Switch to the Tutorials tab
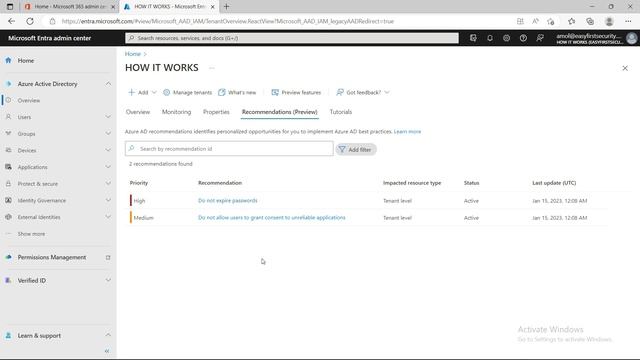The height and width of the screenshot is (360, 640). coord(341,112)
